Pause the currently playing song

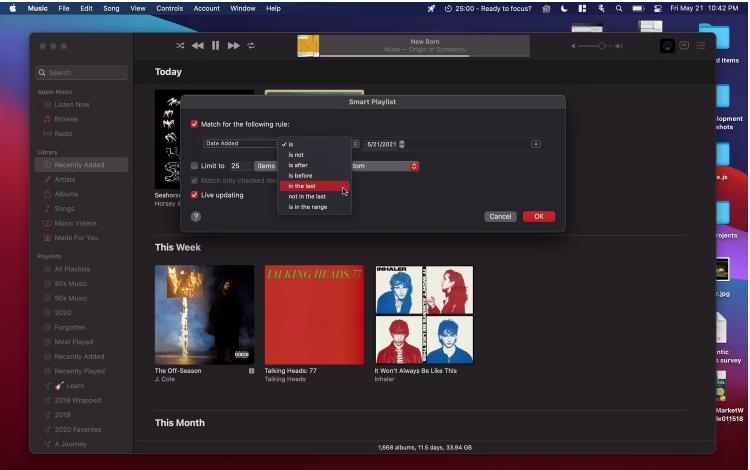[215, 46]
